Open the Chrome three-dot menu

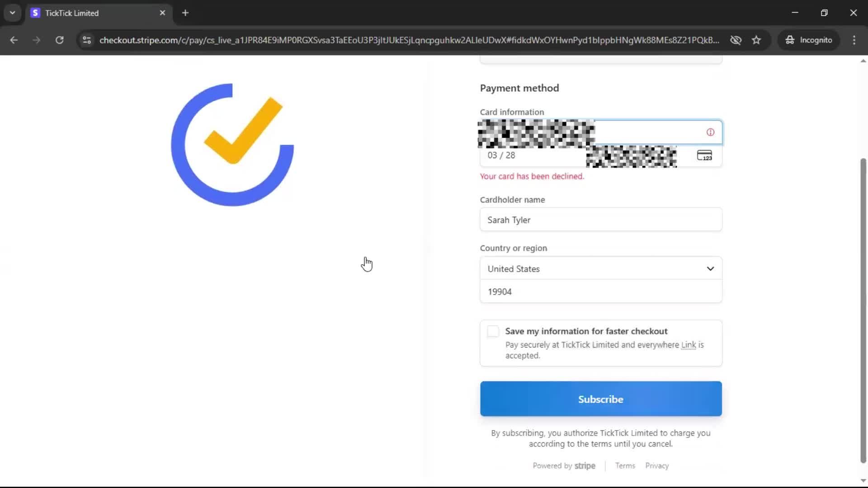pyautogui.click(x=854, y=40)
